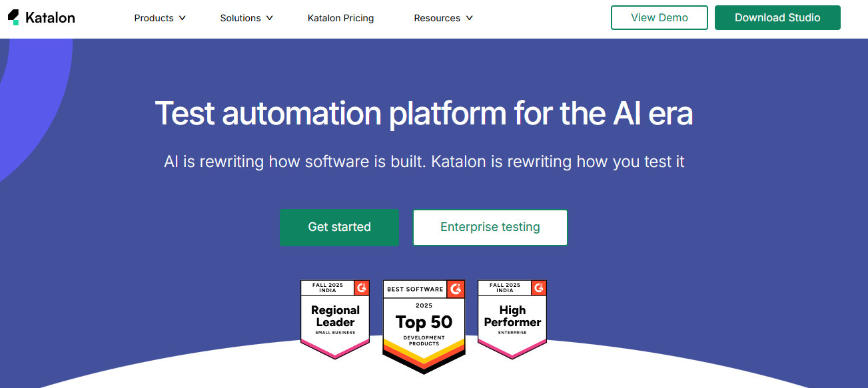The image size is (868, 388).
Task: Open the Resources menu
Action: [437, 18]
